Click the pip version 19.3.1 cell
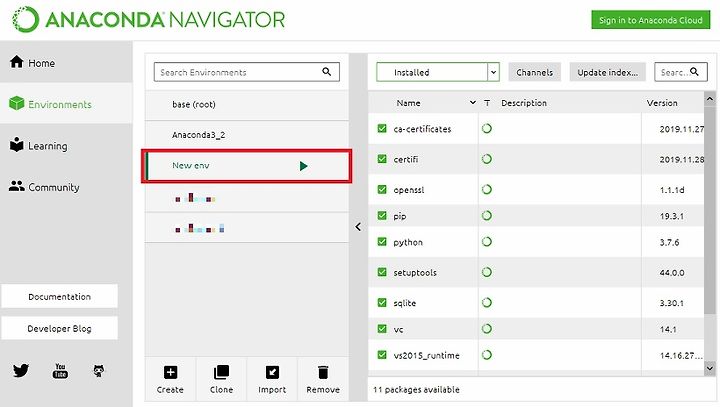The width and height of the screenshot is (720, 407). pos(672,216)
